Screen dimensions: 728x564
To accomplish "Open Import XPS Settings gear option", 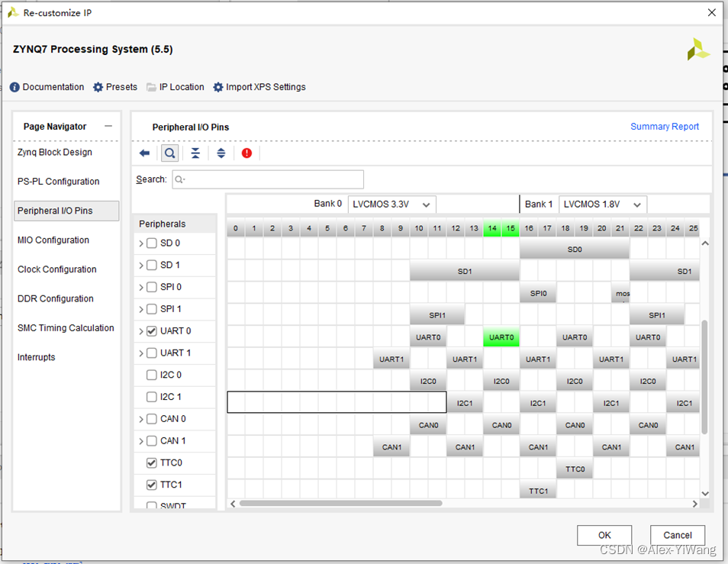I will coord(259,87).
